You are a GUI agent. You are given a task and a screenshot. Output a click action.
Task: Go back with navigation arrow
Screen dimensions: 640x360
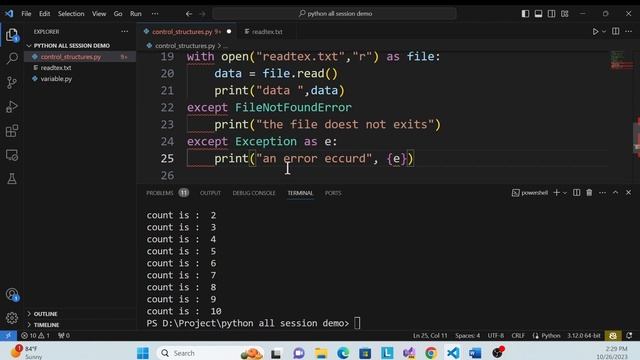click(189, 13)
